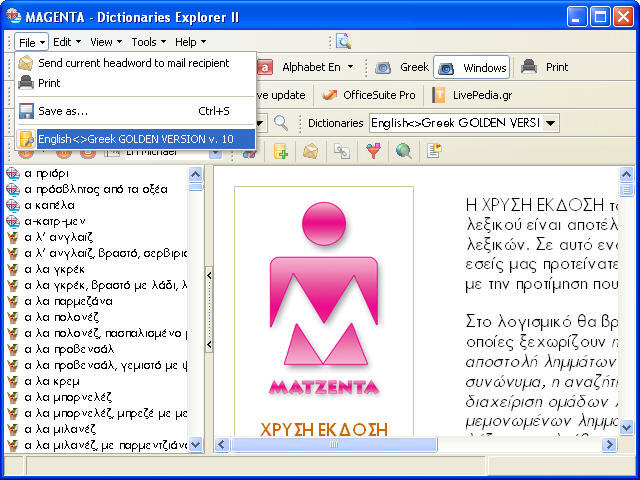640x480 pixels.
Task: Click the magnifying glass search icon
Action: [281, 122]
